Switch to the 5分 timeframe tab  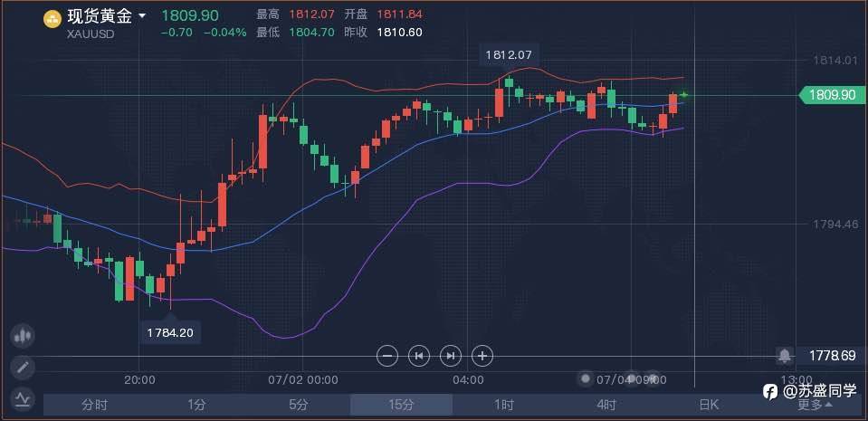299,405
